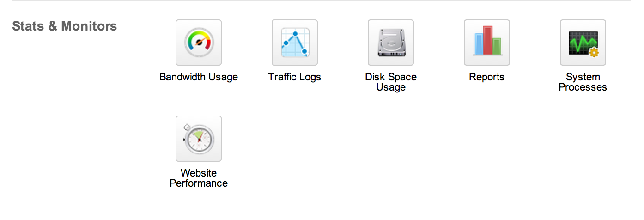This screenshot has height=220, width=644.
Task: Click the red bar in Reports icon
Action: [488, 40]
